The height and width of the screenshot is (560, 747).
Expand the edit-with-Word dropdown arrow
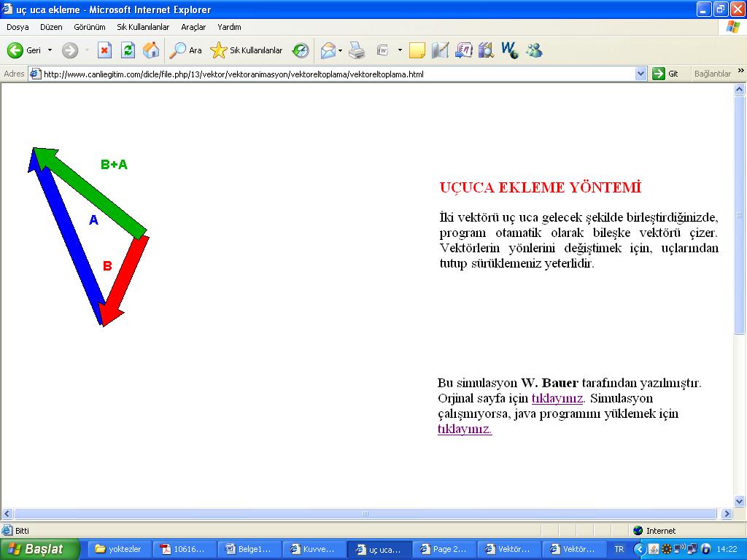[x=400, y=50]
